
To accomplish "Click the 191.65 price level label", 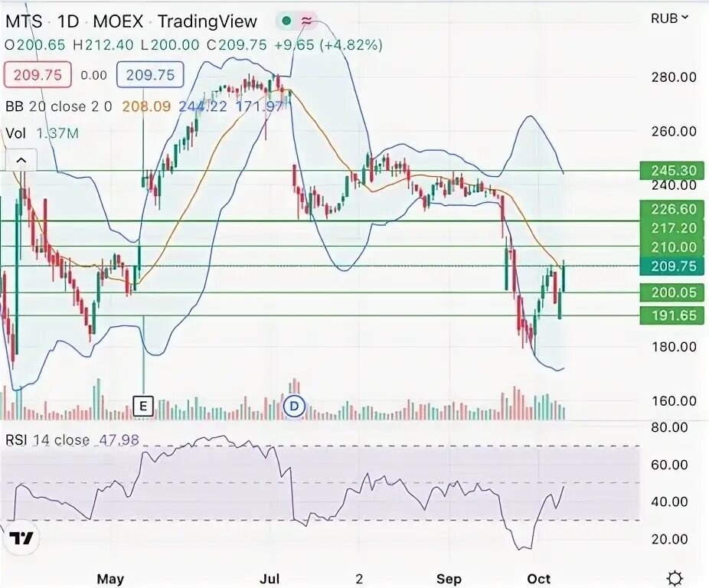I will (672, 315).
